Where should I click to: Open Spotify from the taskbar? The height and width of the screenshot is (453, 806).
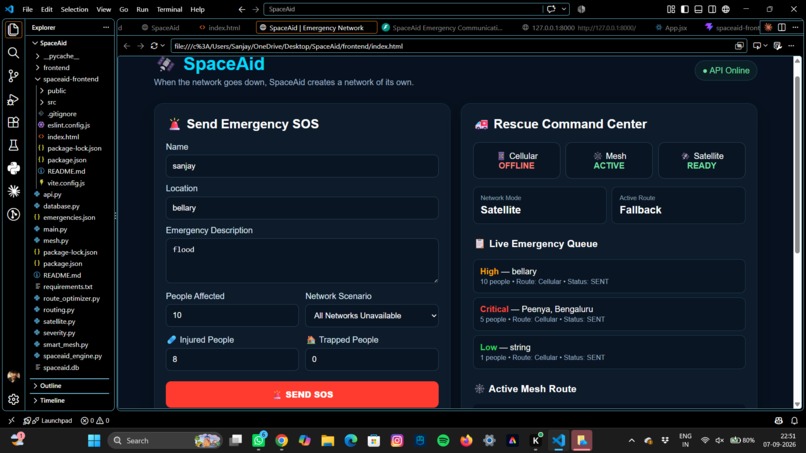point(443,440)
